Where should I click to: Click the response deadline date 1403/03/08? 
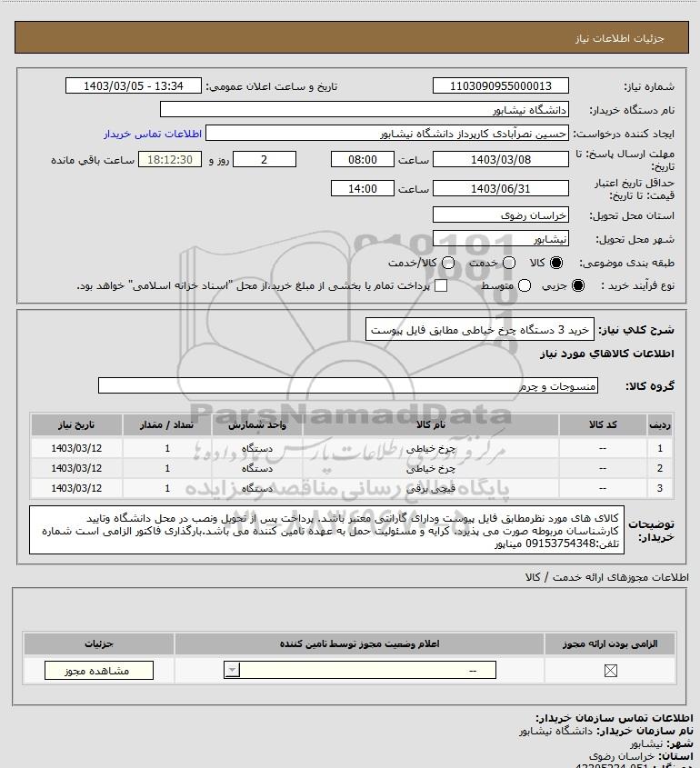(501, 159)
